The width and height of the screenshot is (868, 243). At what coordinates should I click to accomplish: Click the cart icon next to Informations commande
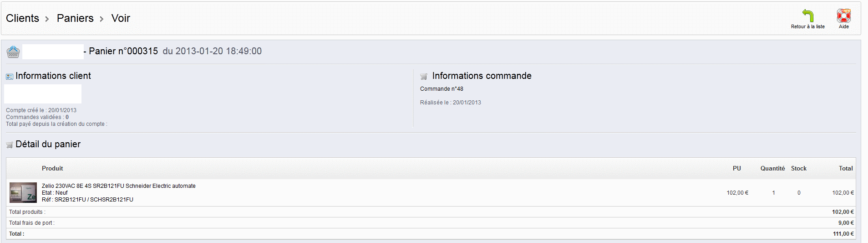tap(424, 77)
